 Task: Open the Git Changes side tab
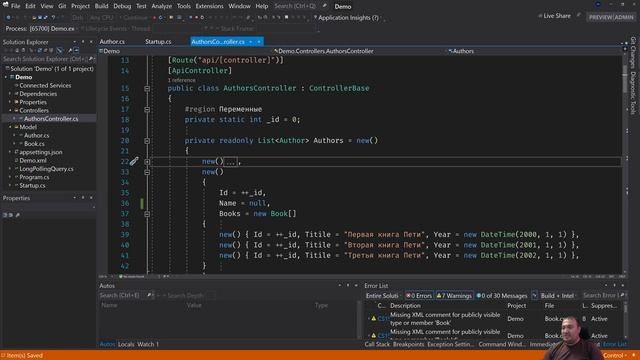(x=633, y=52)
